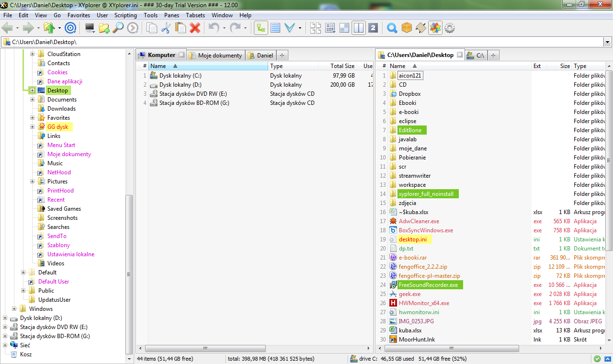Screen dimensions: 613x364
Task: Create a new folder via toolbar
Action: (104, 28)
